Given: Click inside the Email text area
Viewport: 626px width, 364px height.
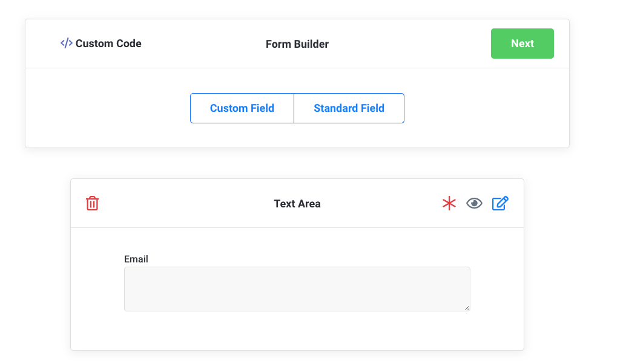Looking at the screenshot, I should coord(297,289).
